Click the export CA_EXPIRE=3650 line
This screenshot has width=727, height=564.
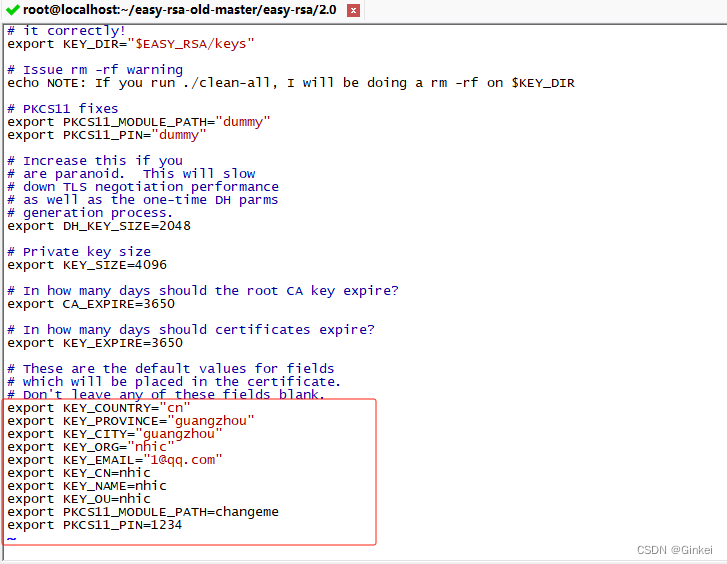[91, 303]
